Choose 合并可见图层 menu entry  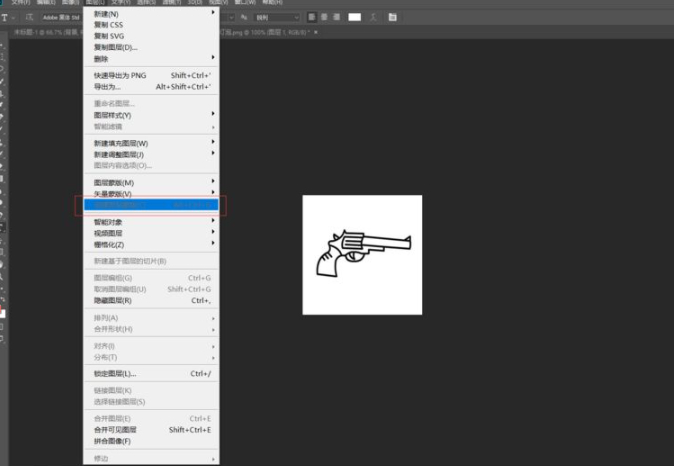[x=151, y=430]
